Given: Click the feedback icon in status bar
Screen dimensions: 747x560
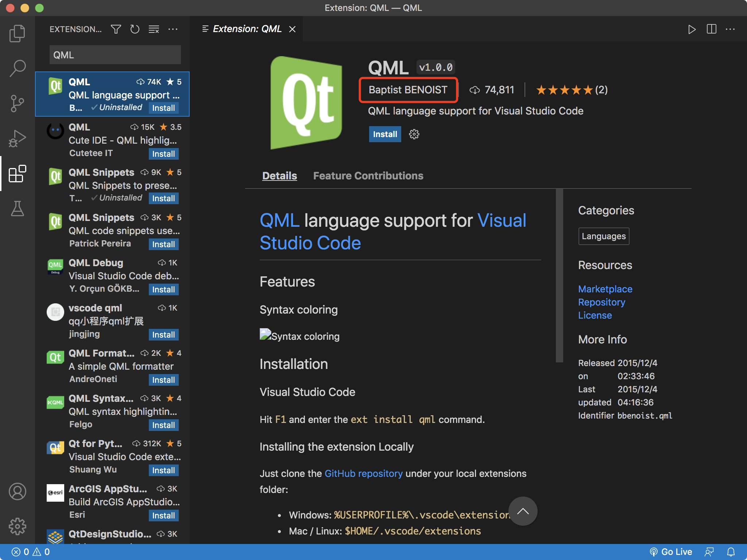Looking at the screenshot, I should click(709, 552).
